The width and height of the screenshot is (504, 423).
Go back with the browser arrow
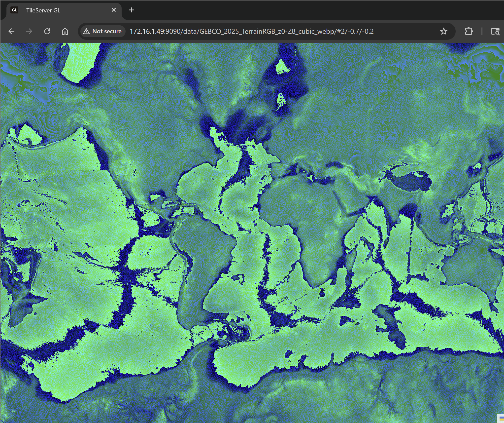click(11, 31)
